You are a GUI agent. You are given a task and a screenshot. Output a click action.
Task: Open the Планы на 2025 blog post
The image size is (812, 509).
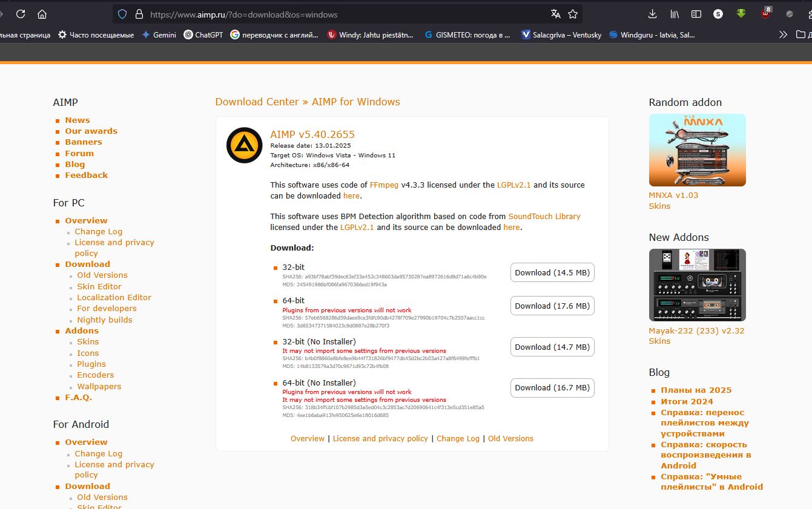click(x=696, y=390)
